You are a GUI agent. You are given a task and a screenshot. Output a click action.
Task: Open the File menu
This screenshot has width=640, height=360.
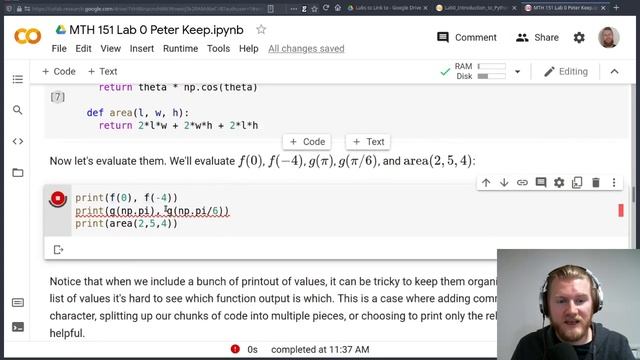click(x=59, y=49)
